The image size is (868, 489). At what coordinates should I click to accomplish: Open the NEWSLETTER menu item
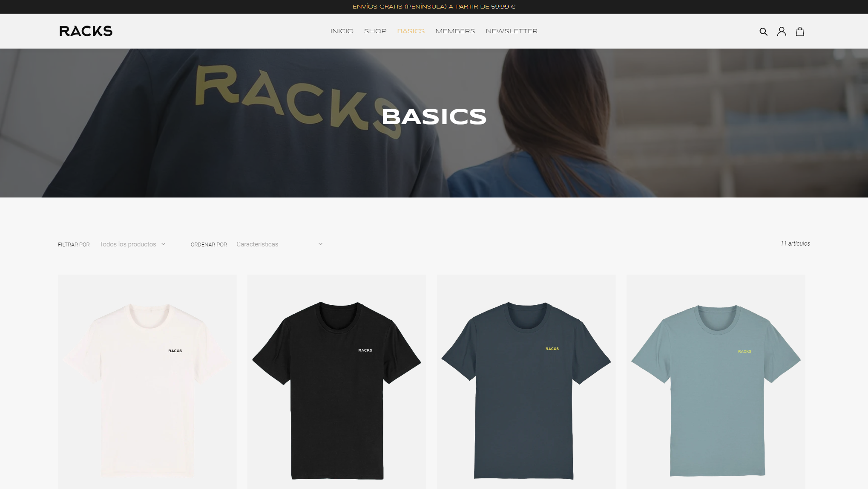(x=512, y=31)
